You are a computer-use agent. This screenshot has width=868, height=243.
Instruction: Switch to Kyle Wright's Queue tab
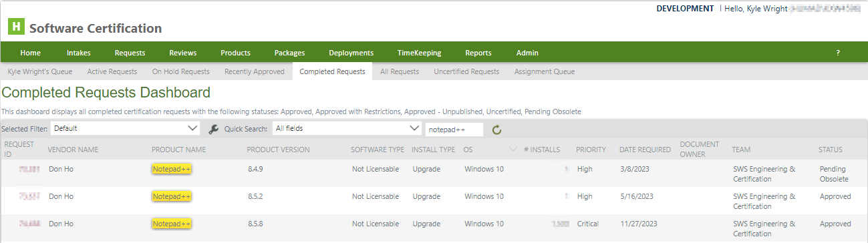(x=40, y=71)
